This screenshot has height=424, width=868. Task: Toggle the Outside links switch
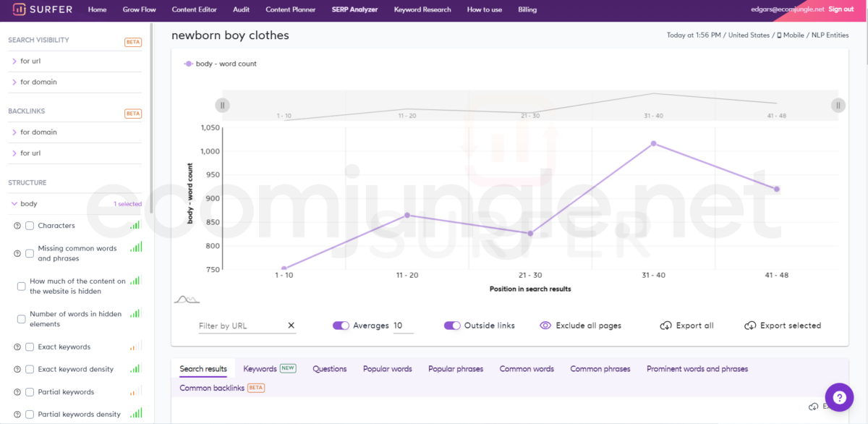(x=452, y=326)
